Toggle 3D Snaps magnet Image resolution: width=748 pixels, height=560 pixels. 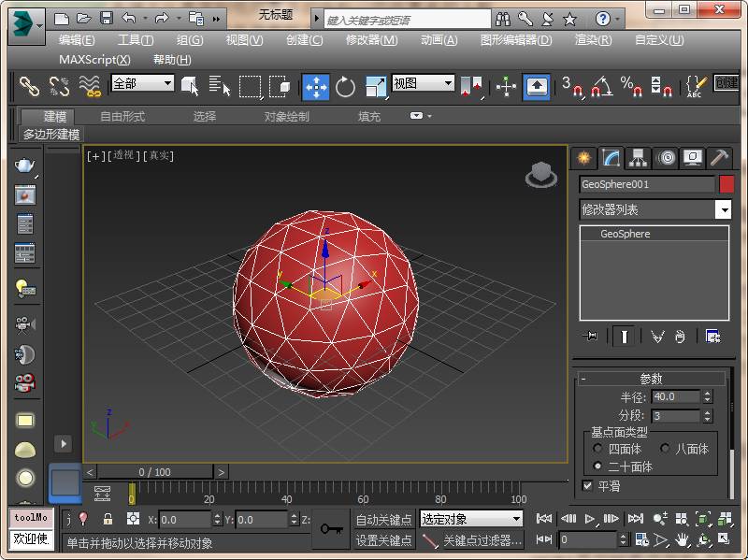coord(572,86)
